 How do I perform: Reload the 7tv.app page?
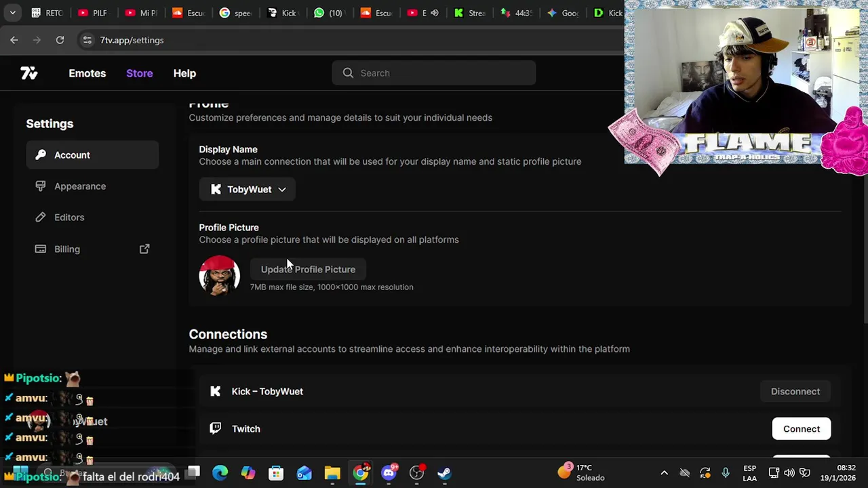(x=60, y=40)
